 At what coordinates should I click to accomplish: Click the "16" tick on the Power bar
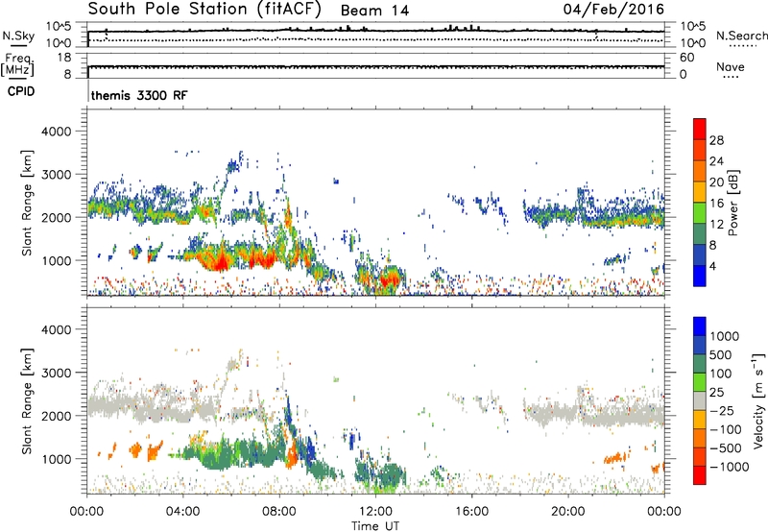click(x=716, y=203)
